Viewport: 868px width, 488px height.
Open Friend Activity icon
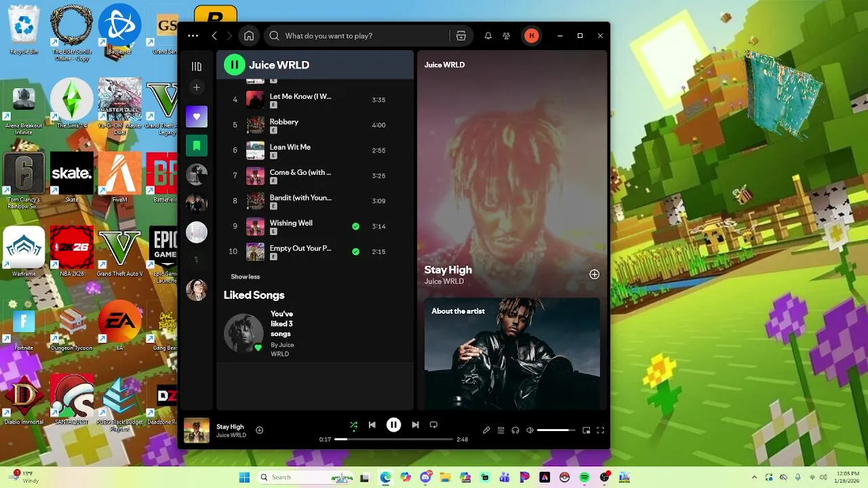tap(507, 36)
